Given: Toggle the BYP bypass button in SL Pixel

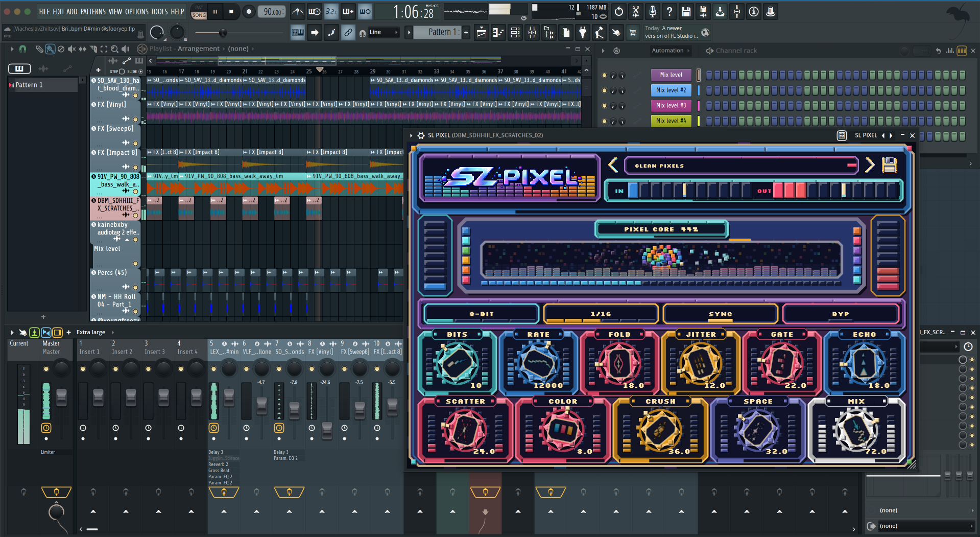Looking at the screenshot, I should 841,314.
